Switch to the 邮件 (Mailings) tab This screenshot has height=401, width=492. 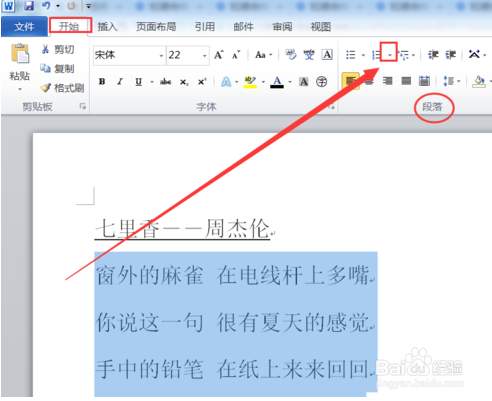pyautogui.click(x=243, y=26)
